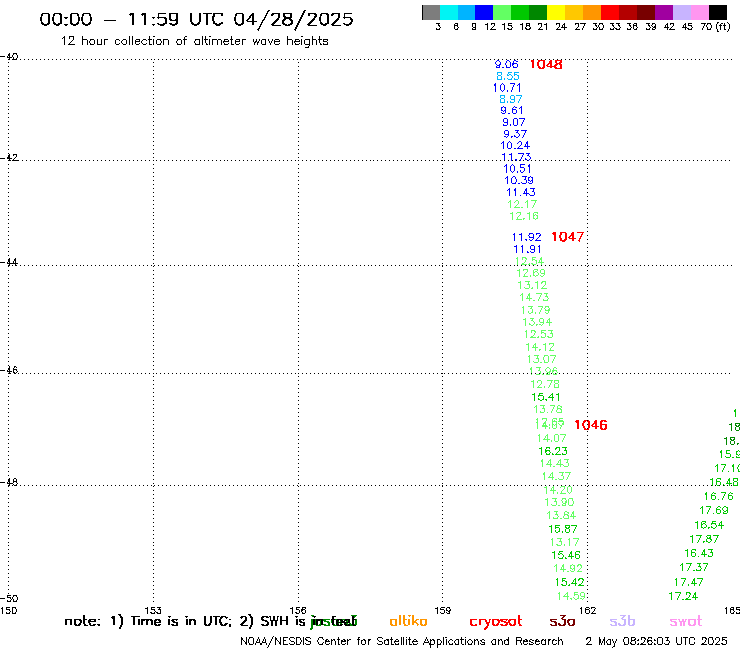740x650 pixels.
Task: Click the yellow legend color swatch
Action: click(556, 12)
